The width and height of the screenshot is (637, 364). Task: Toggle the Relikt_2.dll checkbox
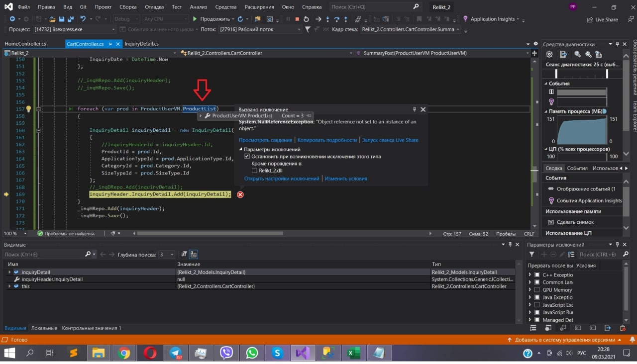coord(254,171)
